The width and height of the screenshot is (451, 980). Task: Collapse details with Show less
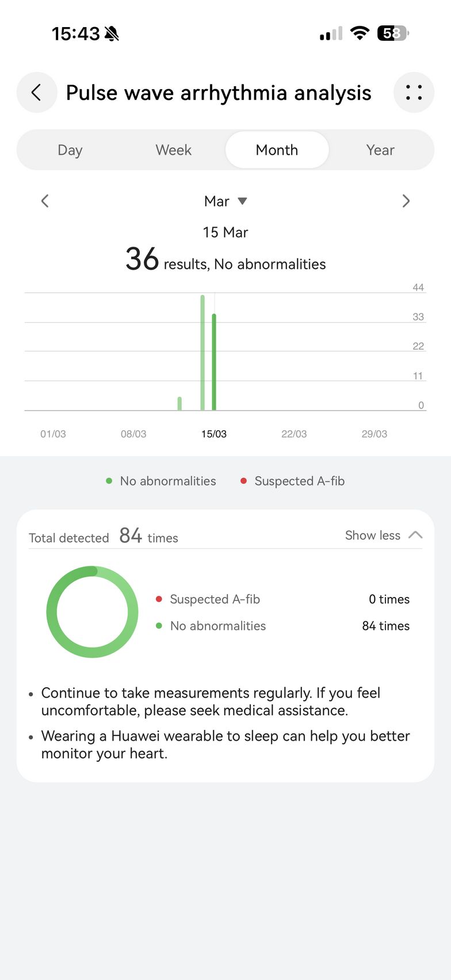coord(373,535)
